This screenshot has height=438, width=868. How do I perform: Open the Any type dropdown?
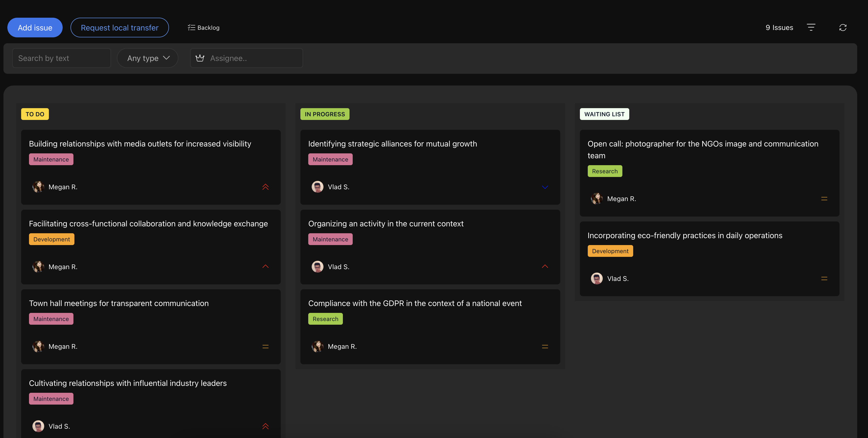point(148,58)
